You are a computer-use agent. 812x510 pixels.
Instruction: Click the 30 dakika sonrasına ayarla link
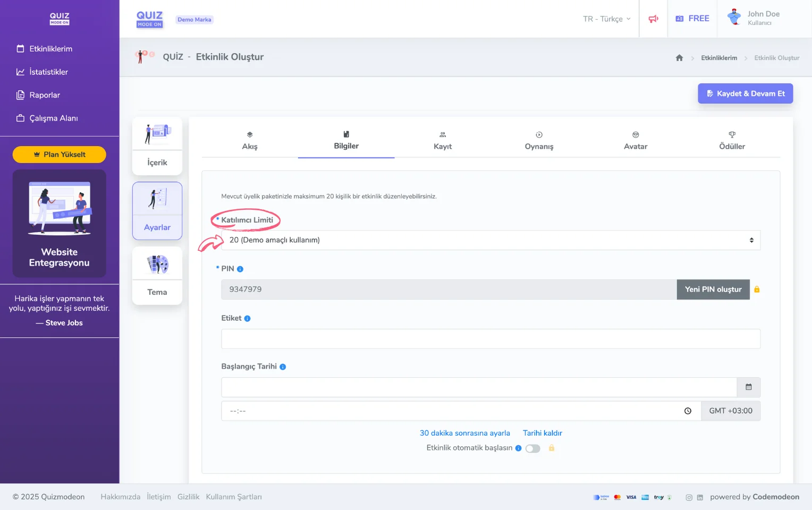point(464,433)
